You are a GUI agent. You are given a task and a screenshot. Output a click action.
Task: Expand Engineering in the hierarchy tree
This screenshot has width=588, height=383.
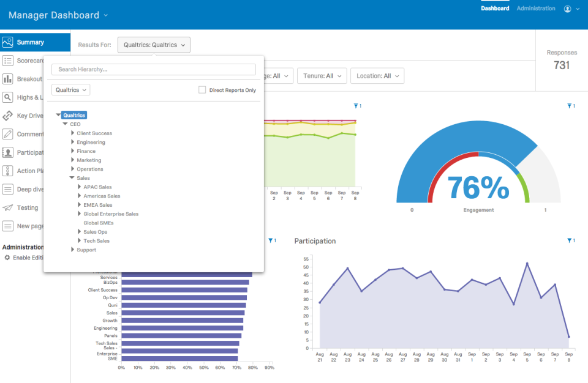(73, 142)
